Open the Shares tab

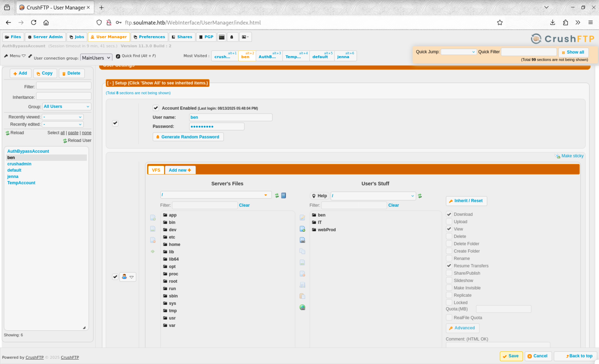click(x=182, y=37)
